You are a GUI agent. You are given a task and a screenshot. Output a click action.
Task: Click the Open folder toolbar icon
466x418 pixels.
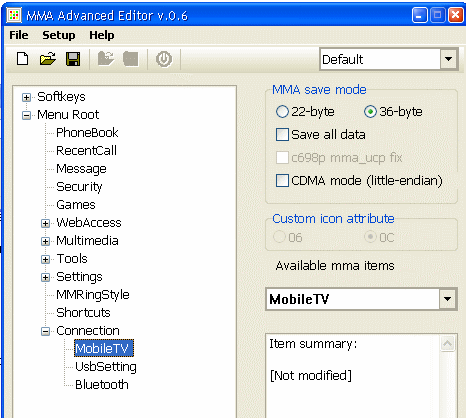point(48,59)
